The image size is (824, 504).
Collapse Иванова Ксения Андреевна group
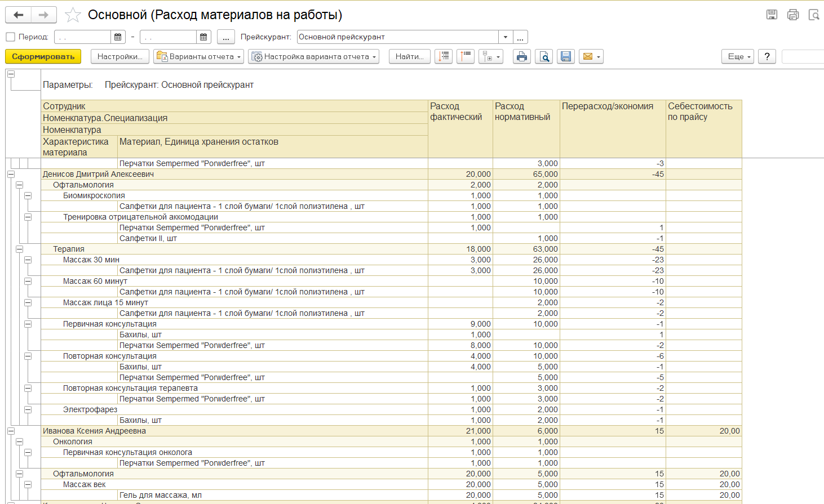[11, 431]
